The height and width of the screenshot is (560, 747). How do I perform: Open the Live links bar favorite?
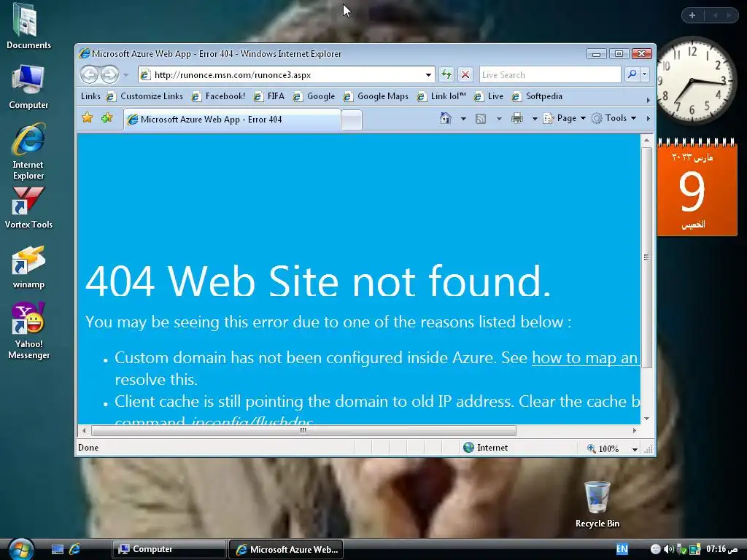[488, 96]
